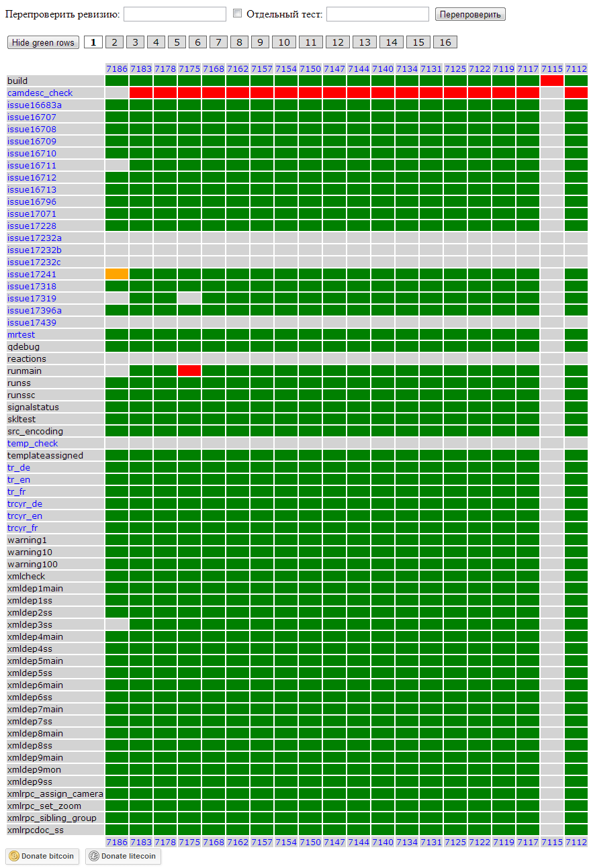Open the issue17232b test link
Screen dimensions: 589x868
pos(34,250)
